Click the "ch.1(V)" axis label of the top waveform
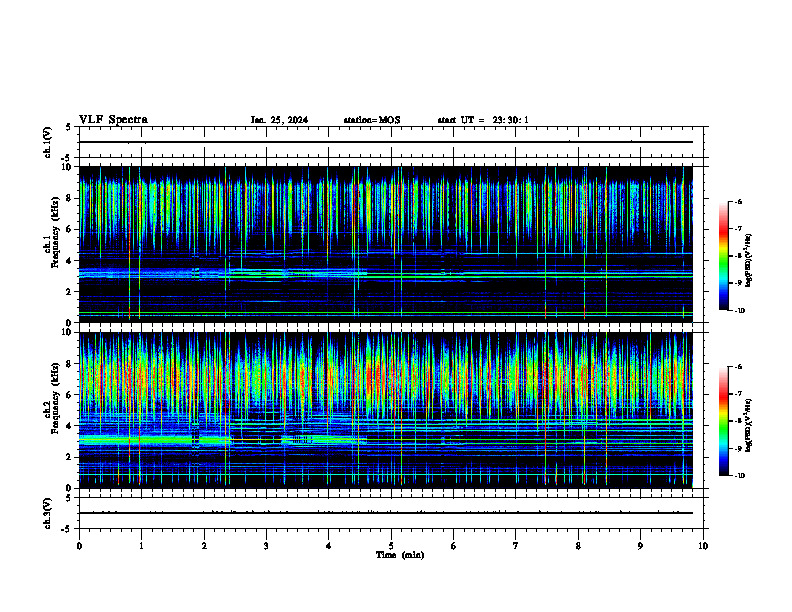 (x=47, y=142)
